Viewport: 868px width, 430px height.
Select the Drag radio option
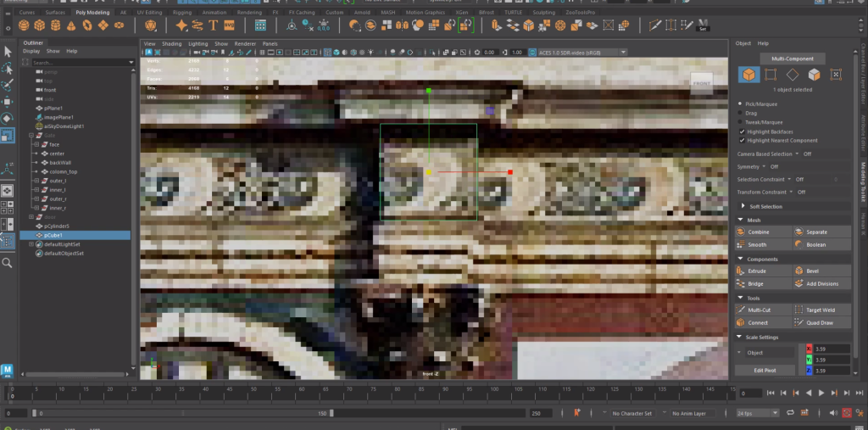coord(741,113)
